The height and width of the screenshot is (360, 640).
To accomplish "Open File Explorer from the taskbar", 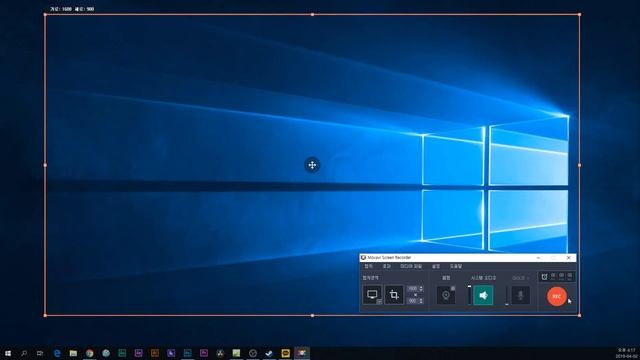I will 73,353.
